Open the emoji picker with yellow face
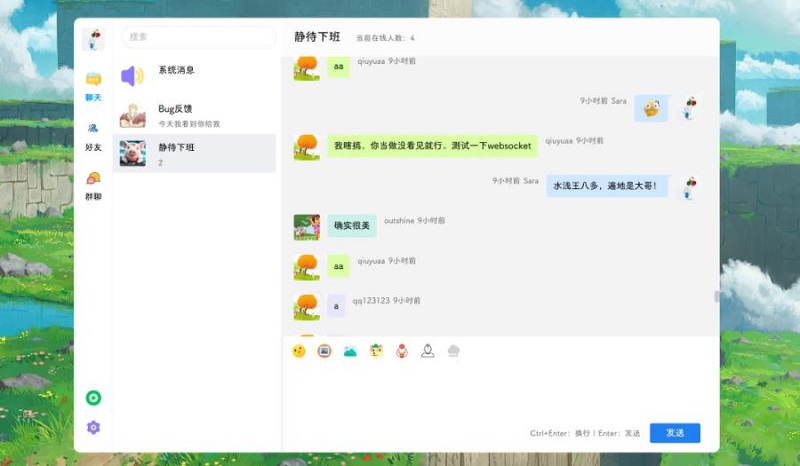This screenshot has width=800, height=466. coord(299,351)
